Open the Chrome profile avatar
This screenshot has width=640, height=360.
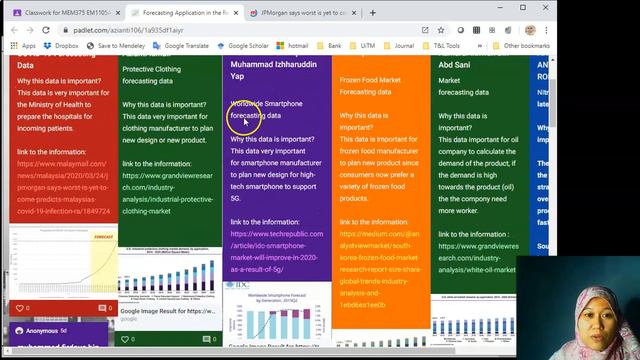click(530, 30)
